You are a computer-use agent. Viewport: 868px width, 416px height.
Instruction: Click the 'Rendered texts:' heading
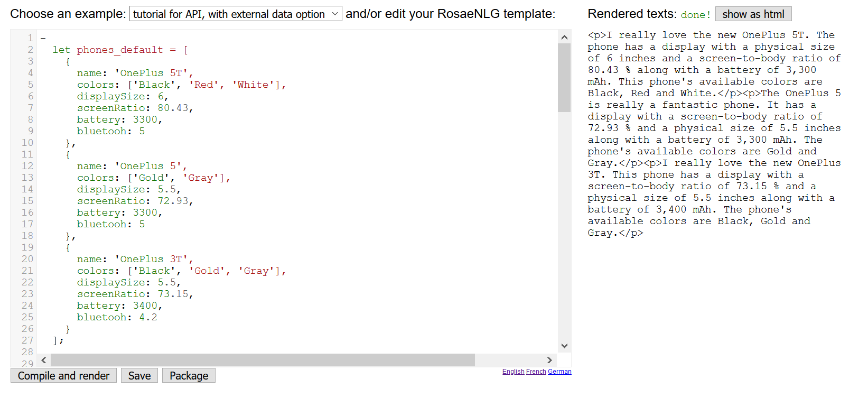pos(632,14)
